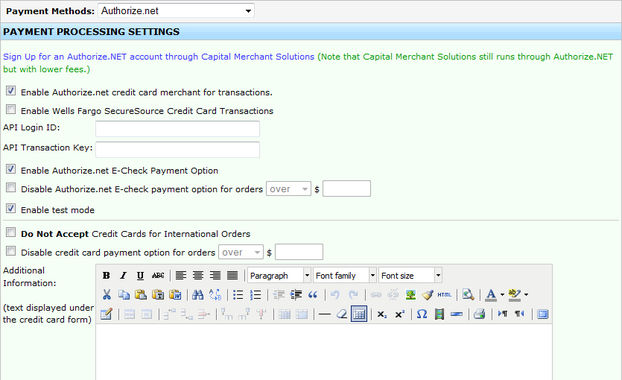Open the Payment Methods dropdown
Image resolution: width=622 pixels, height=380 pixels.
[x=176, y=11]
